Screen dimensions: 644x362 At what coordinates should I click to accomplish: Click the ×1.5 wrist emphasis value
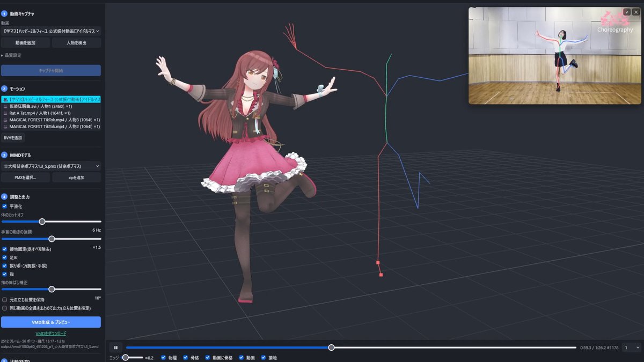pyautogui.click(x=97, y=247)
